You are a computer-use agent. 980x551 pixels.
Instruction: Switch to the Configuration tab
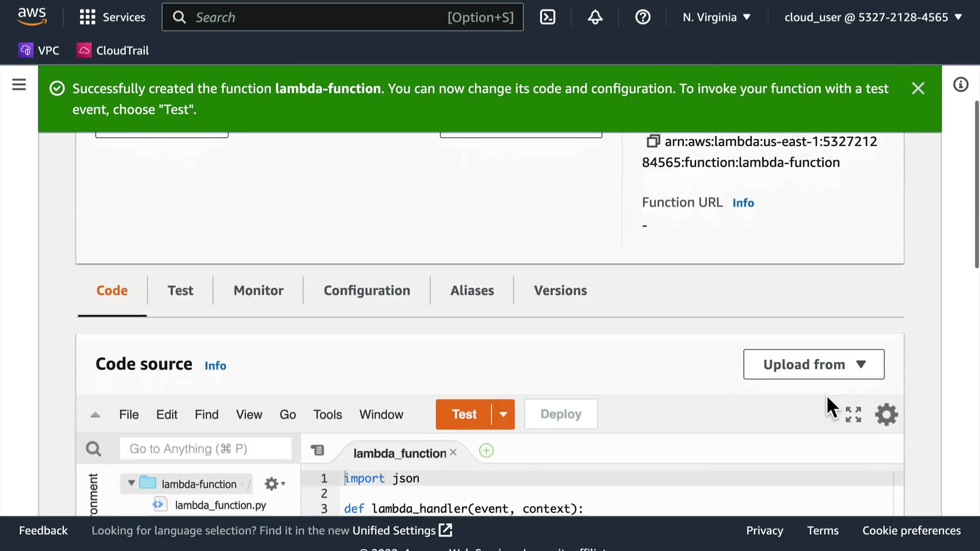click(x=366, y=290)
